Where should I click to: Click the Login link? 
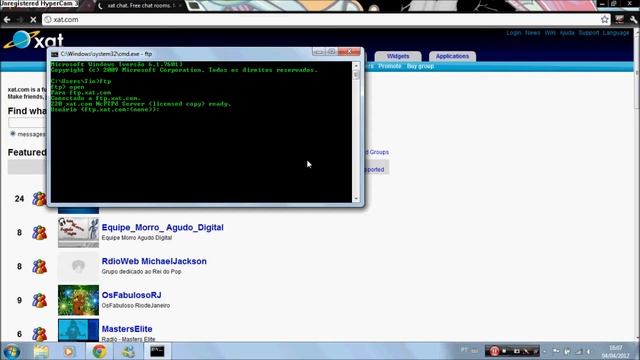click(513, 33)
